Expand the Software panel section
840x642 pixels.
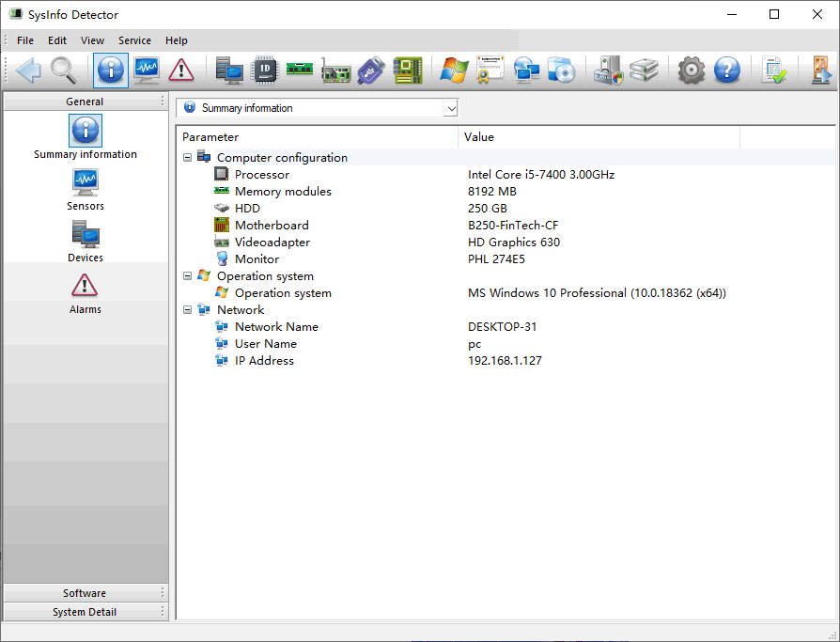pos(85,593)
